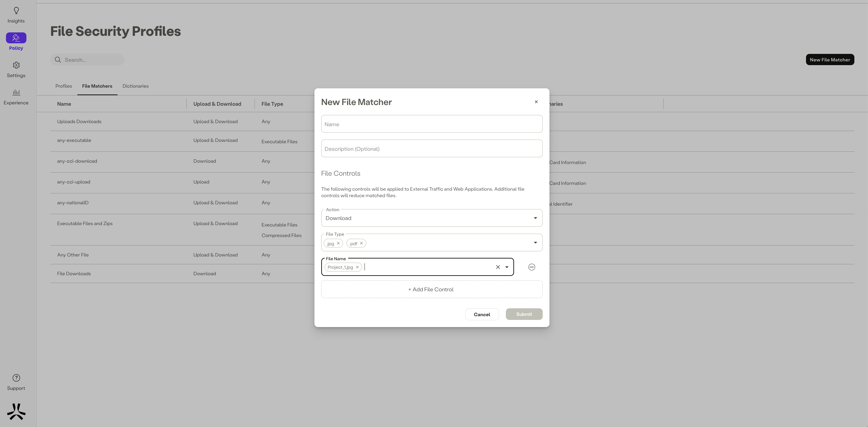
Task: Close the New File Matcher dialog
Action: (536, 102)
